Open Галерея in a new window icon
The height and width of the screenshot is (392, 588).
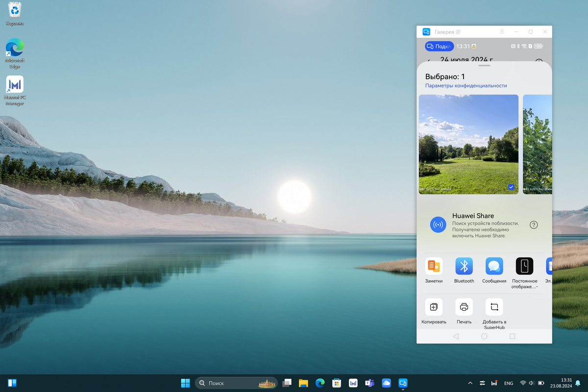458,32
